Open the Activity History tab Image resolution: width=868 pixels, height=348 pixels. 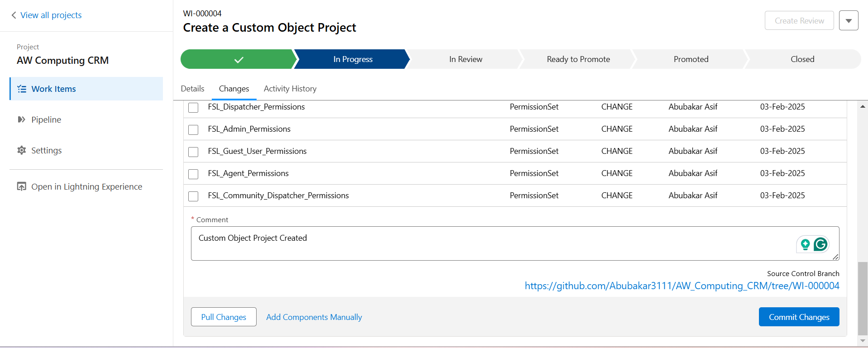tap(290, 89)
